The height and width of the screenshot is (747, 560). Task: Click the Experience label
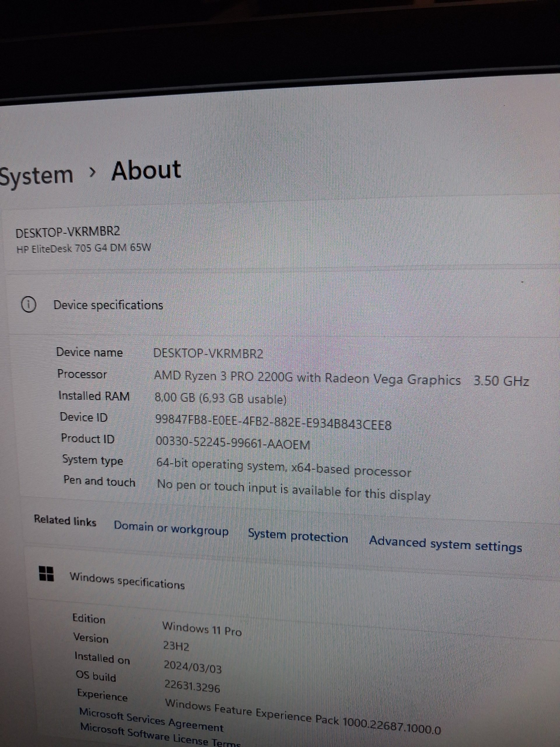102,695
